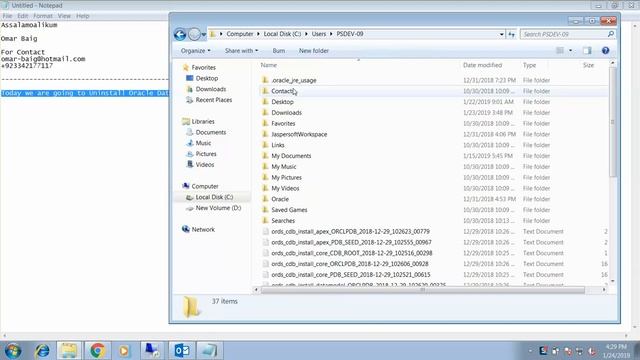The width and height of the screenshot is (640, 360).
Task: Click the Forward arrow in Explorer
Action: (194, 34)
